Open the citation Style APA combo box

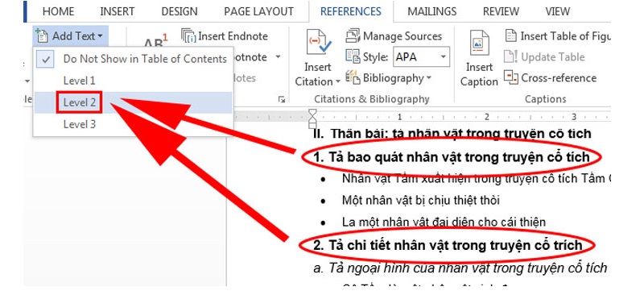click(x=421, y=56)
